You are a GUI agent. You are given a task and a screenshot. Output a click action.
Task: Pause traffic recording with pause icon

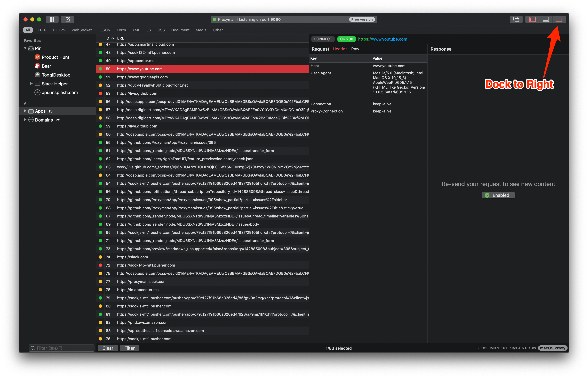52,19
